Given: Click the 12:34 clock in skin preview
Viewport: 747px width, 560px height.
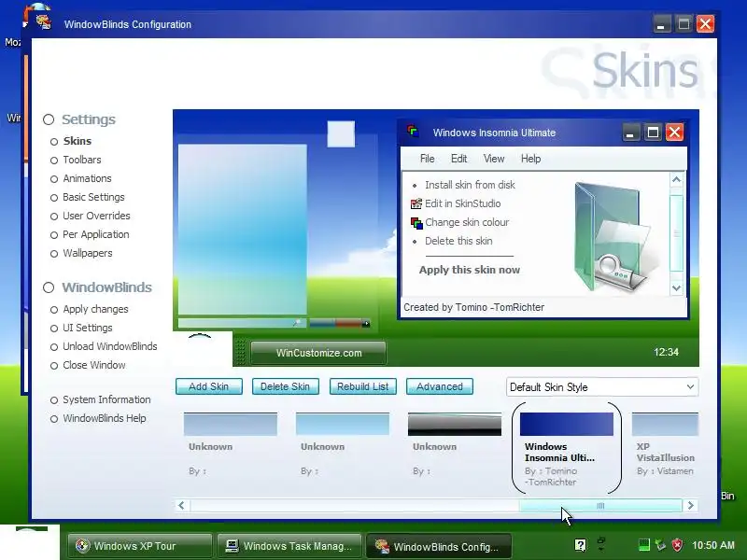Looking at the screenshot, I should pyautogui.click(x=666, y=353).
